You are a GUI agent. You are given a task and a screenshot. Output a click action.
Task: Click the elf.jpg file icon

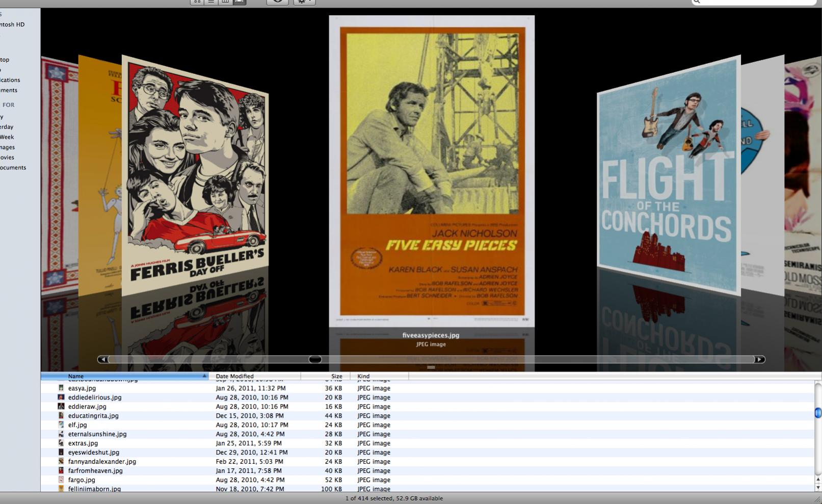pos(61,425)
